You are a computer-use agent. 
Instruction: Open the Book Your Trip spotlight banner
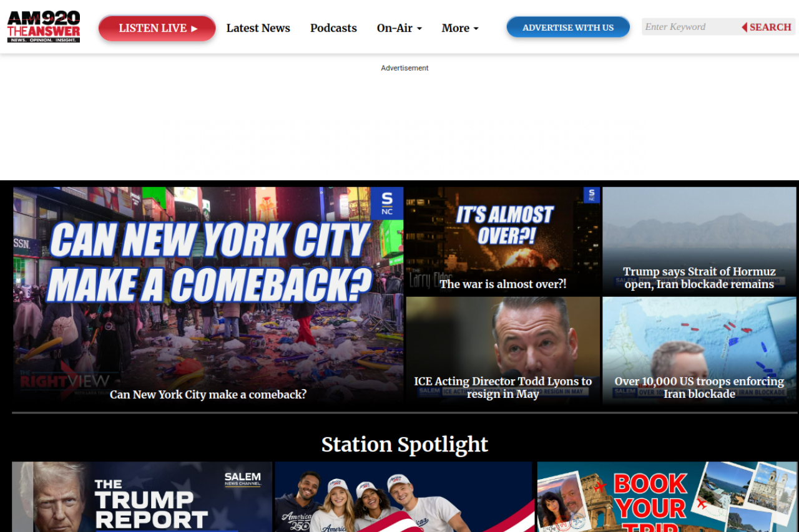667,496
